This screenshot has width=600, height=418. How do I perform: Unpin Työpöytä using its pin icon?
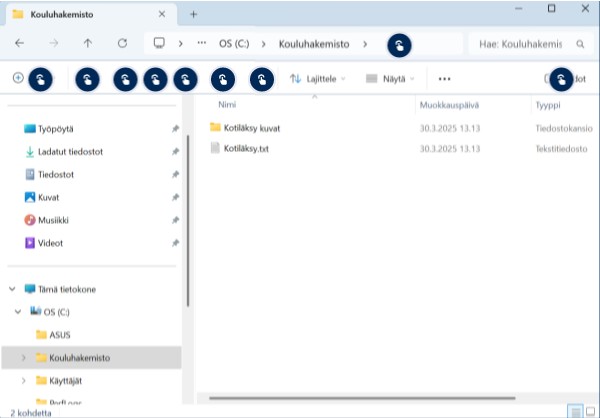point(176,129)
